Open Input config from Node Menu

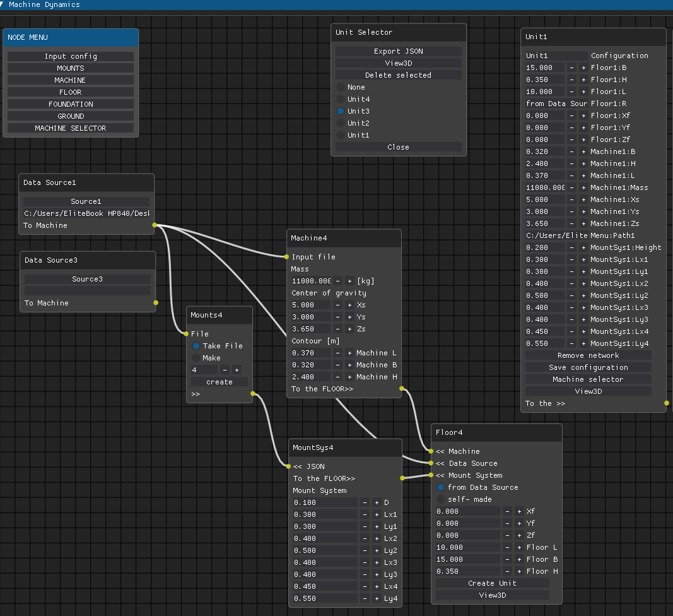point(71,56)
